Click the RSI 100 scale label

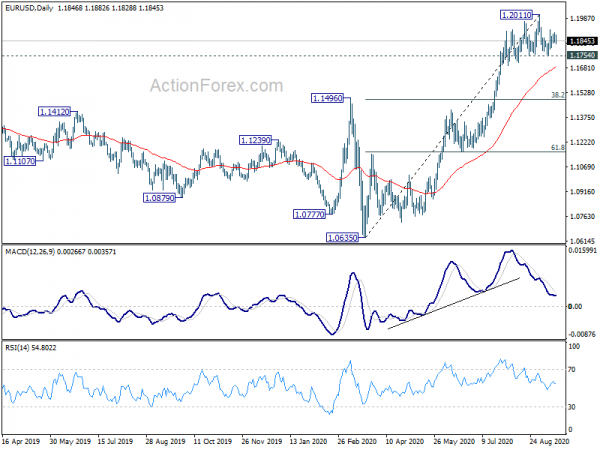tap(574, 346)
